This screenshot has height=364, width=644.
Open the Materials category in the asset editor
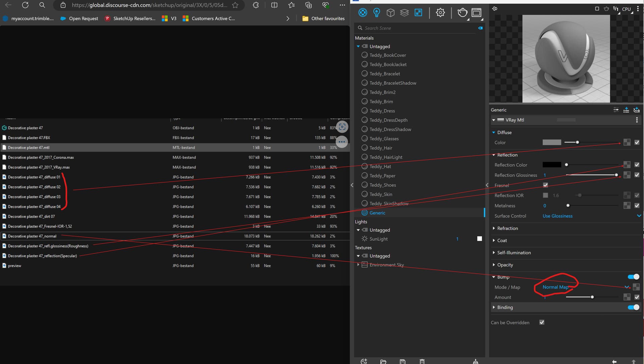[363, 13]
